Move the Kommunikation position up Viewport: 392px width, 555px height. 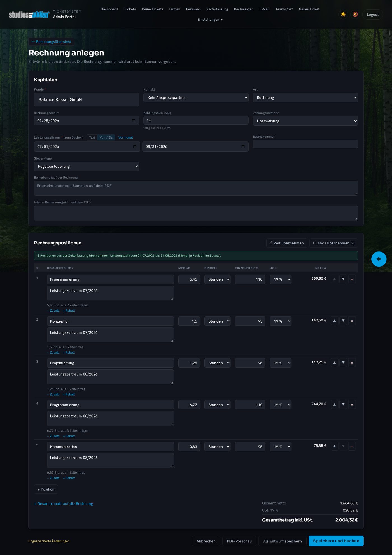[334, 446]
